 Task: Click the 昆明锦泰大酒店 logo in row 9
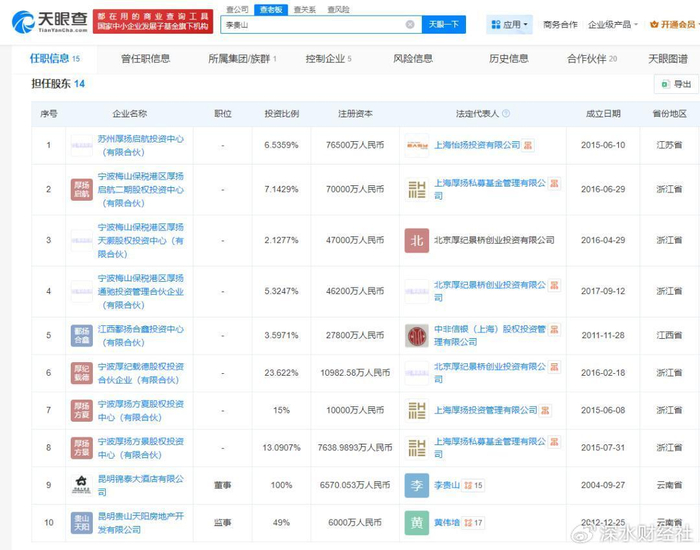82,485
